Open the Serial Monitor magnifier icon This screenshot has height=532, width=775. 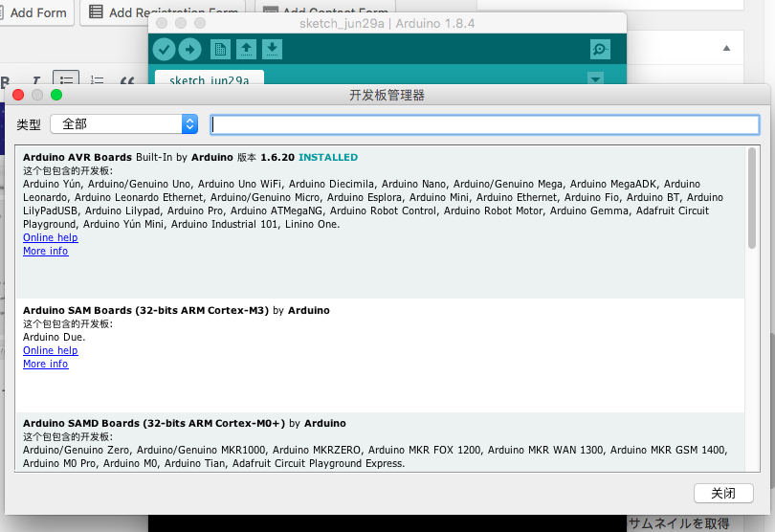pos(600,50)
